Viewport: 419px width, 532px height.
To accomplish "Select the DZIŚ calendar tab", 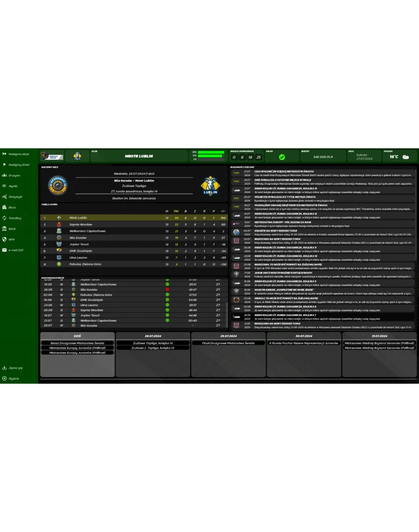I will [x=77, y=336].
